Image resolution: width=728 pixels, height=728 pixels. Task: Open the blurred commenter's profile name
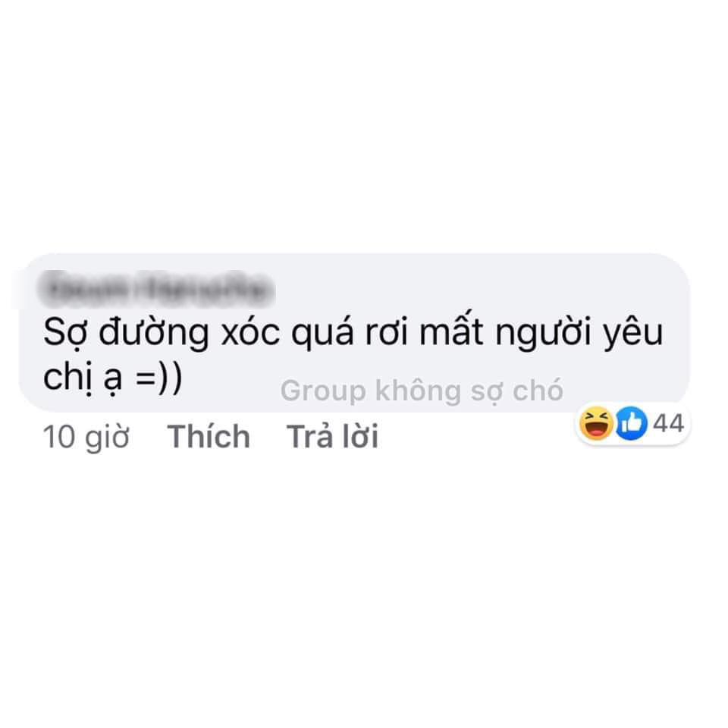pyautogui.click(x=156, y=289)
